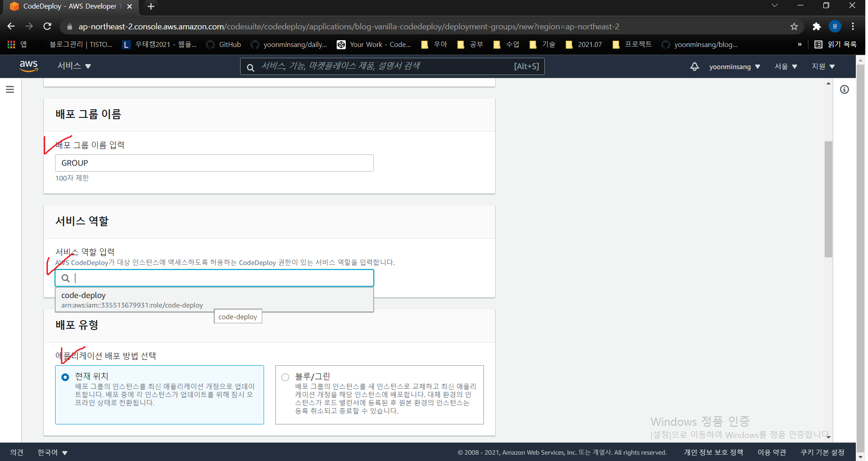Screen dimensions: 868x461
Task: Click the 의견 feedback button in footer
Action: tap(17, 452)
